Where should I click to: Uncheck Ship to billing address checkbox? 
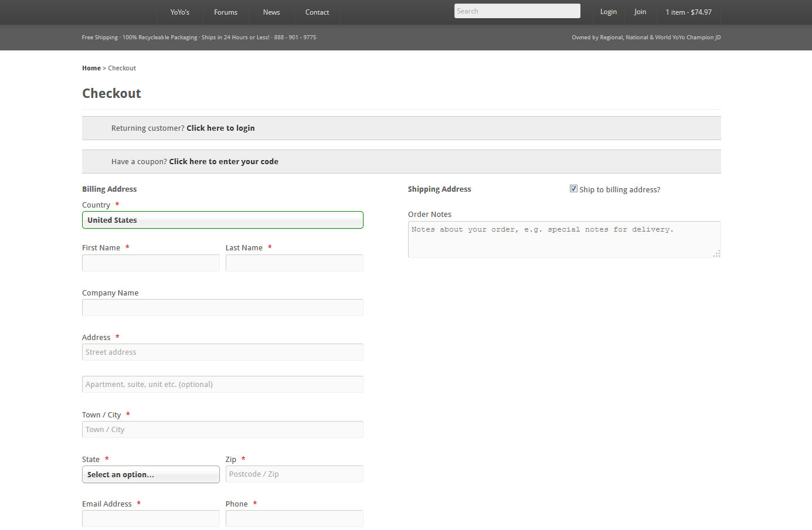coord(573,189)
